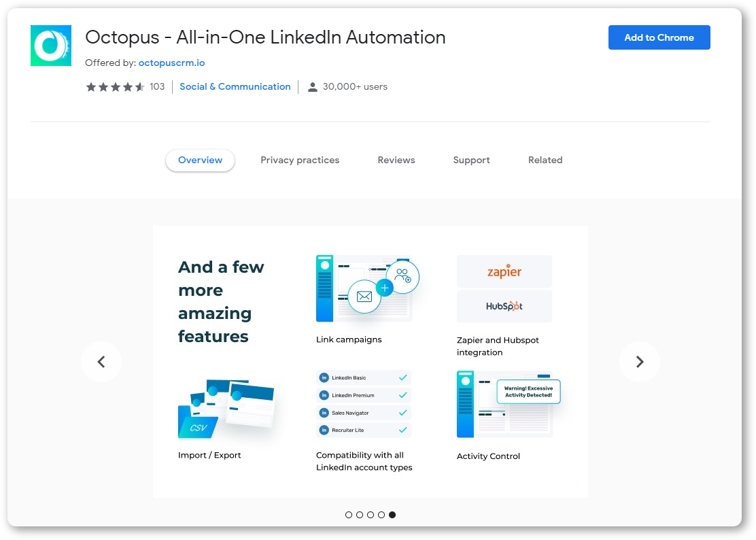The width and height of the screenshot is (756, 540).
Task: Select the fifth filled carousel dot
Action: coord(392,515)
